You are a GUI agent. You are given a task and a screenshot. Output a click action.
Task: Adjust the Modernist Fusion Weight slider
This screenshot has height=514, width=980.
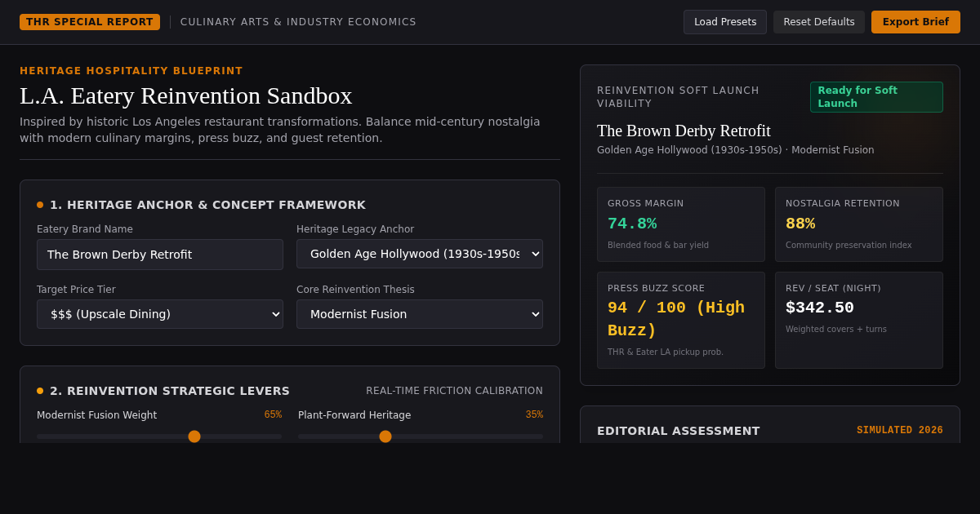[x=159, y=436]
